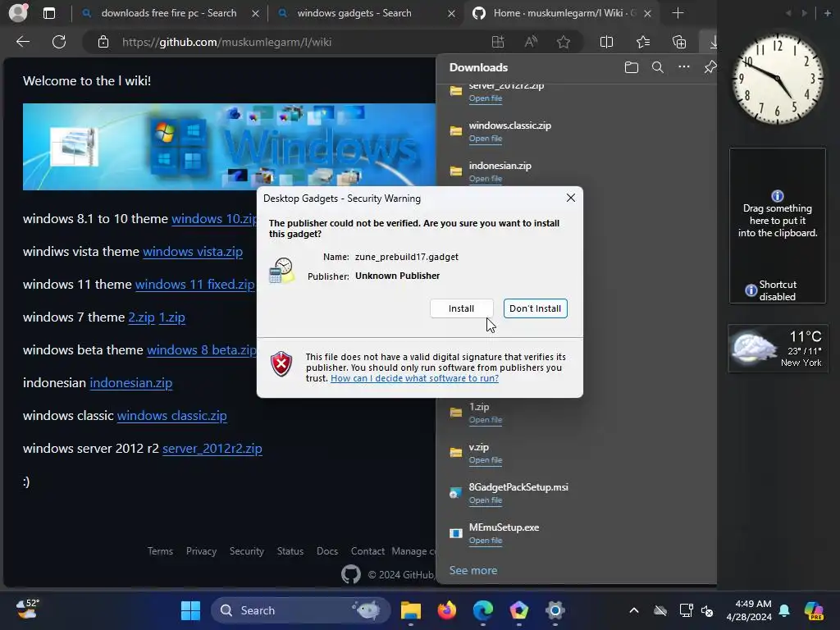Switch to 'downloads free fire pc - Search' tab
The width and height of the screenshot is (840, 630).
pos(169,13)
